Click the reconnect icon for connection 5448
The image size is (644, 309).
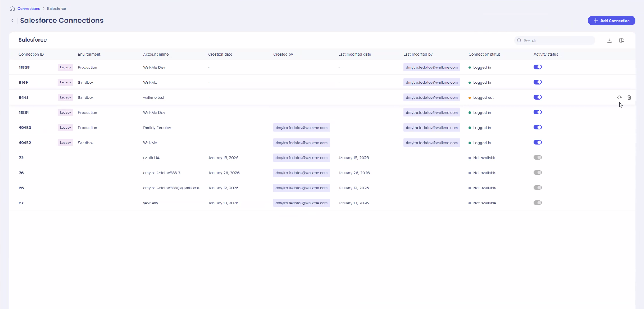(x=619, y=98)
